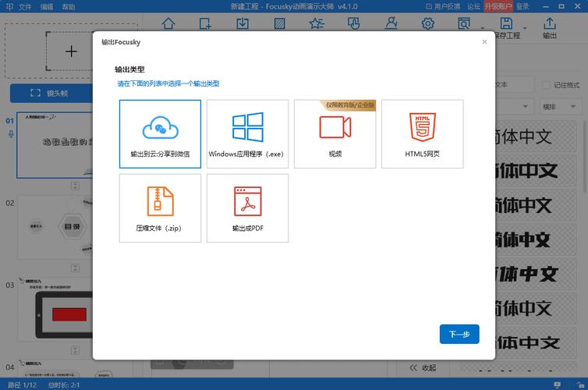The height and width of the screenshot is (390, 588).
Task: Choose the compressed file (.zip) output
Action: pos(160,207)
